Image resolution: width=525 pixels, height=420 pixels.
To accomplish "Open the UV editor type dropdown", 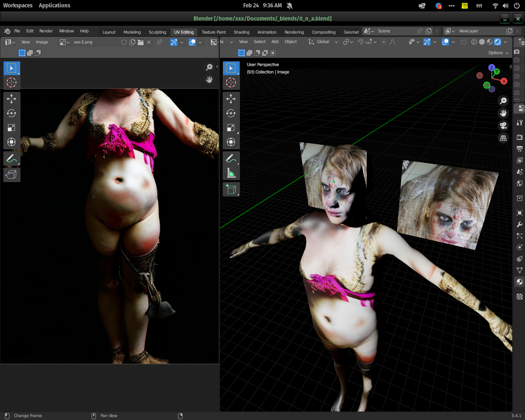I will 10,42.
